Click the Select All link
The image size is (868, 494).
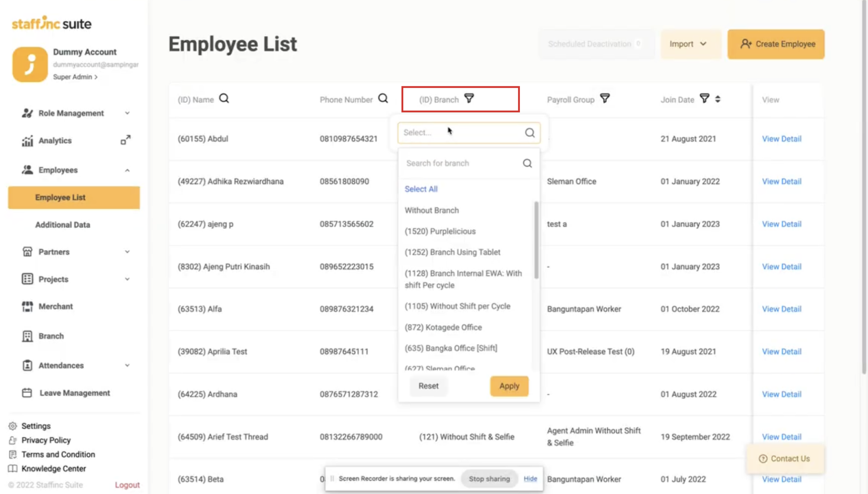pos(421,189)
